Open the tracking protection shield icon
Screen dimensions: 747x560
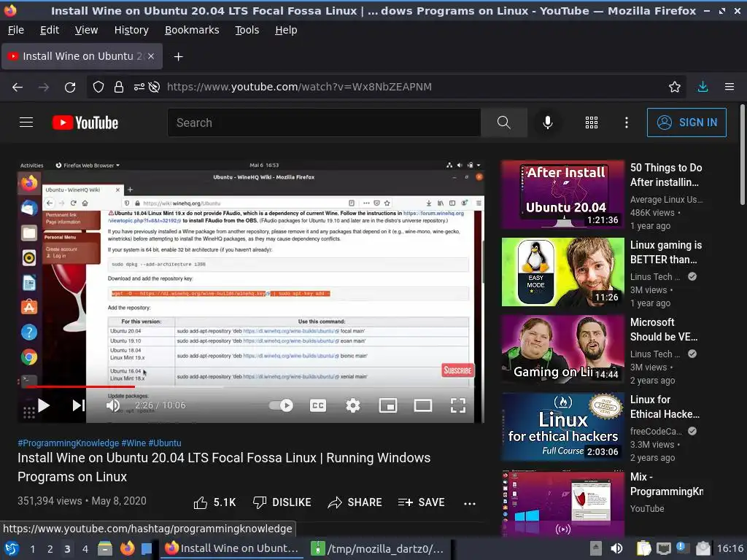point(98,87)
